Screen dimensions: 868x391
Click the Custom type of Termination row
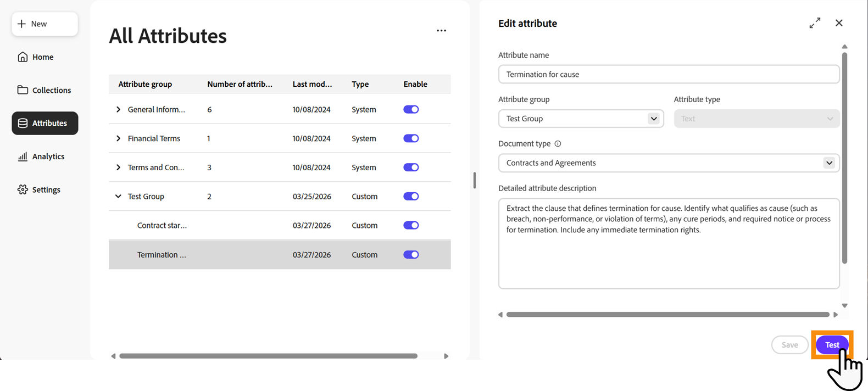click(365, 255)
